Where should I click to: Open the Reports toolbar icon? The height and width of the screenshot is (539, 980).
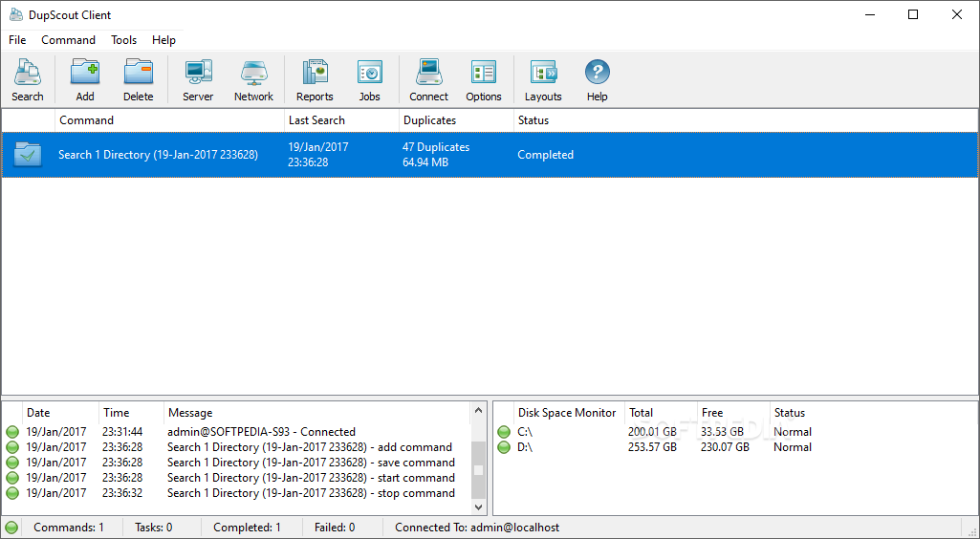click(315, 72)
